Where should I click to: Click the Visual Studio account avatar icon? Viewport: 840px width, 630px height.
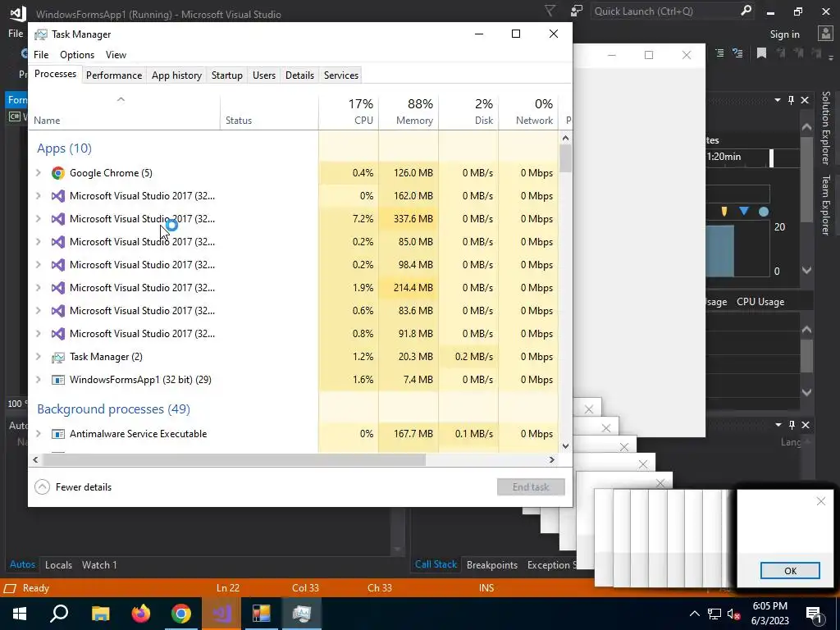pos(825,34)
